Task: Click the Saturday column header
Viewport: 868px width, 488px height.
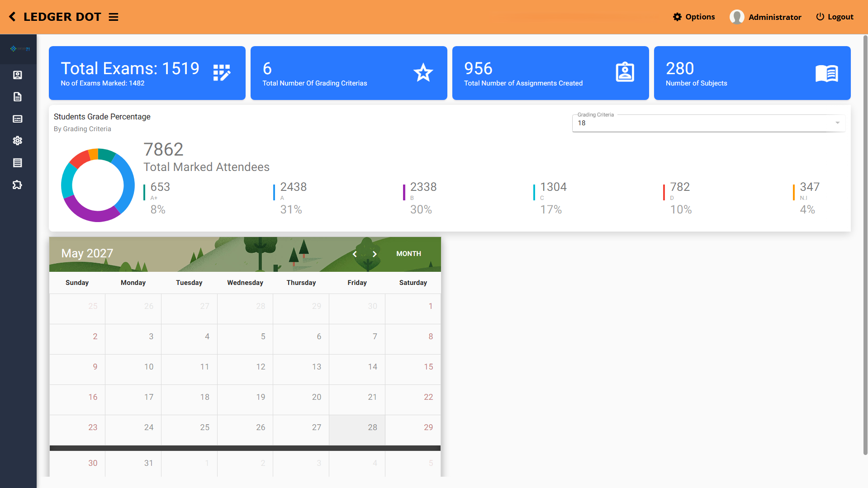Action: [413, 283]
